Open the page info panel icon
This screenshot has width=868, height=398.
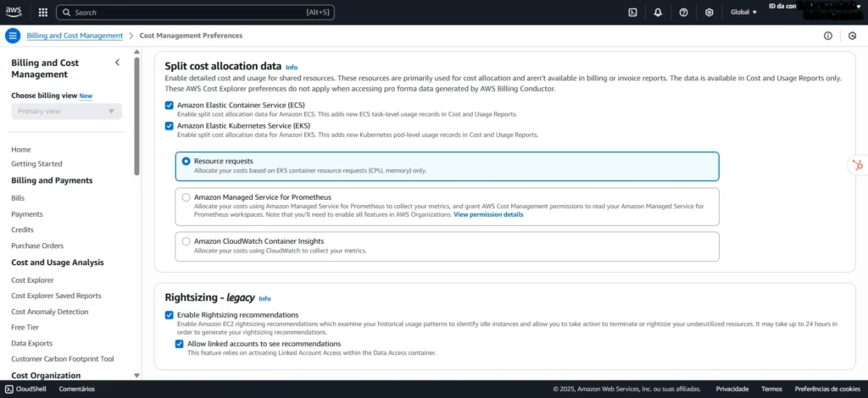click(x=828, y=36)
